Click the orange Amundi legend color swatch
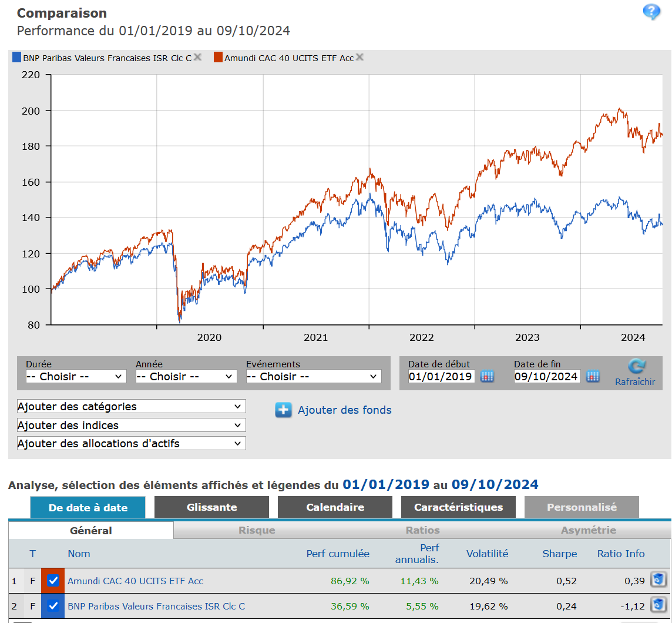672x623 pixels. click(x=218, y=57)
